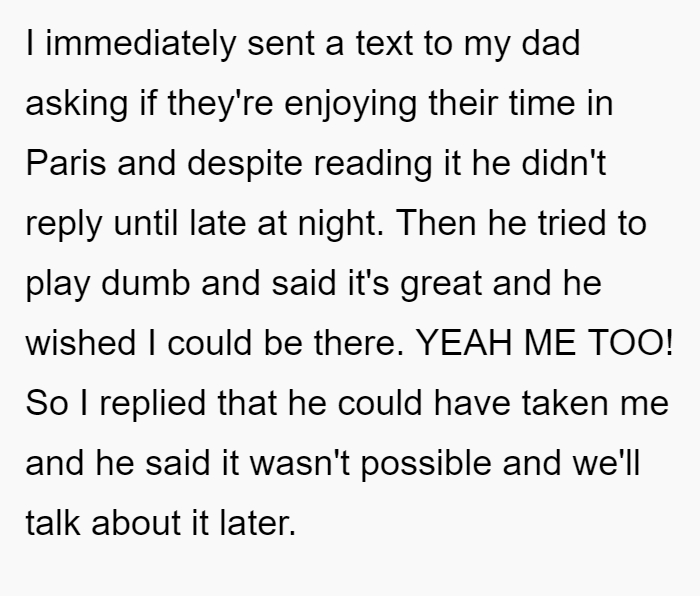Click the word "wasn't" in the text

[299, 463]
